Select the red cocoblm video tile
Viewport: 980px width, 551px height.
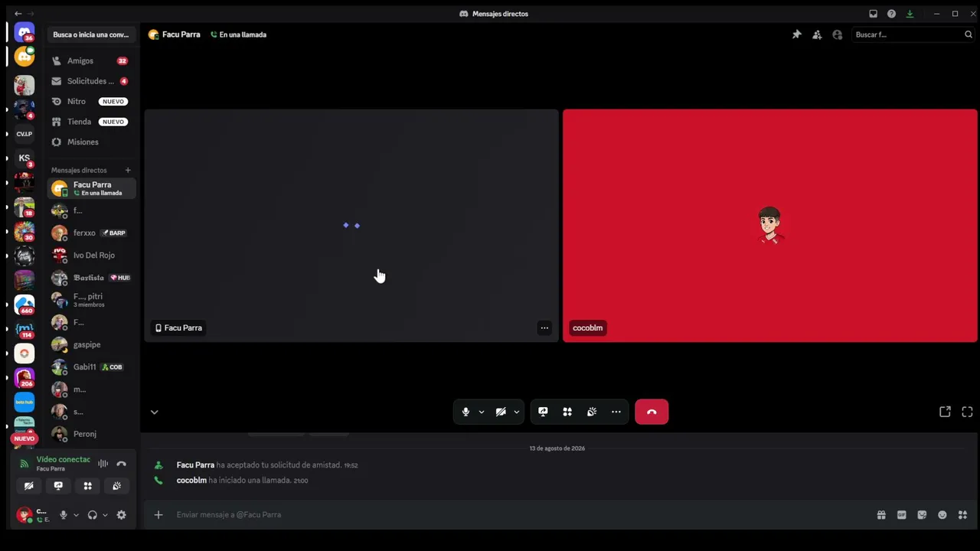(769, 226)
